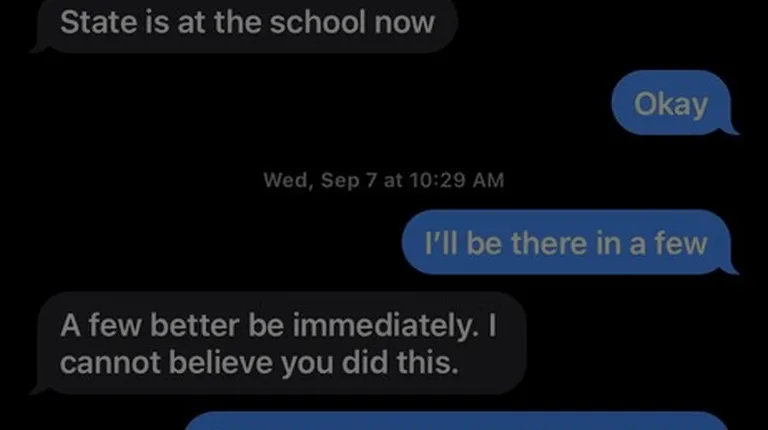Click the tail of the "State is at the school" bubble
Image resolution: width=768 pixels, height=430 pixels.
point(38,48)
